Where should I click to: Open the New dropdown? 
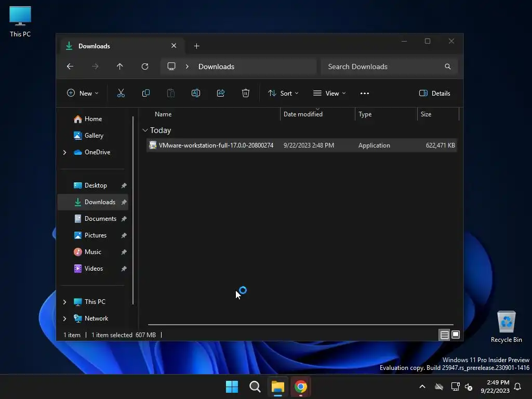tap(83, 94)
